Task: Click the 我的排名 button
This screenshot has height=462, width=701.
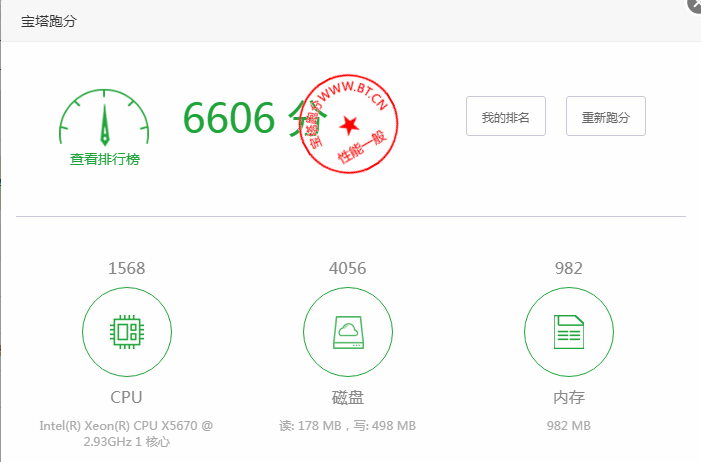Action: coord(506,116)
